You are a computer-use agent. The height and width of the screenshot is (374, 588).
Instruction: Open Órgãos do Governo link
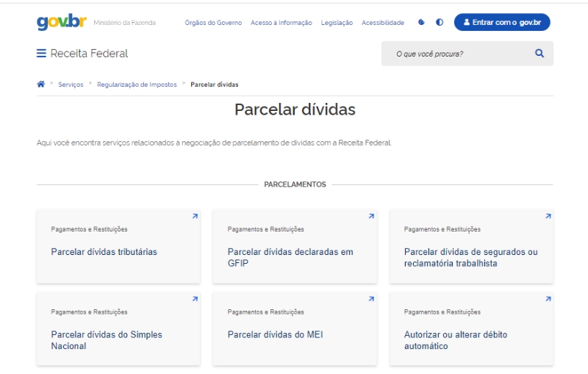(213, 23)
